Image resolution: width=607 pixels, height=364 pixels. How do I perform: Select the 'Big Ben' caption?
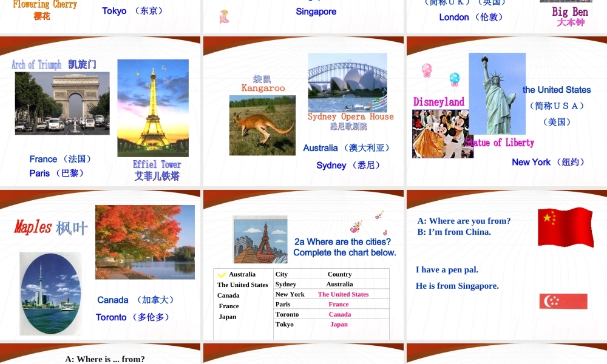coord(570,12)
